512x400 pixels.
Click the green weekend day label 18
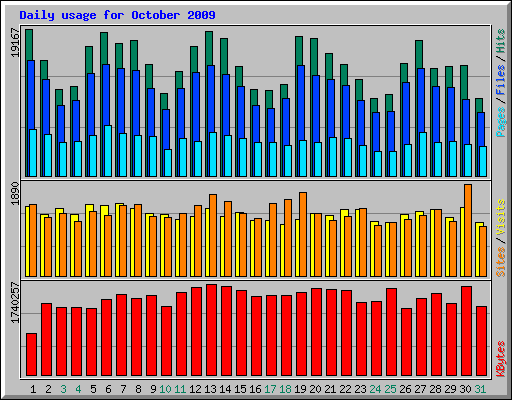(285, 389)
